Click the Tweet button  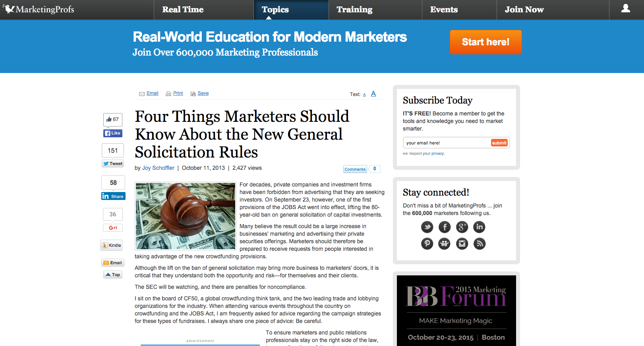(113, 163)
